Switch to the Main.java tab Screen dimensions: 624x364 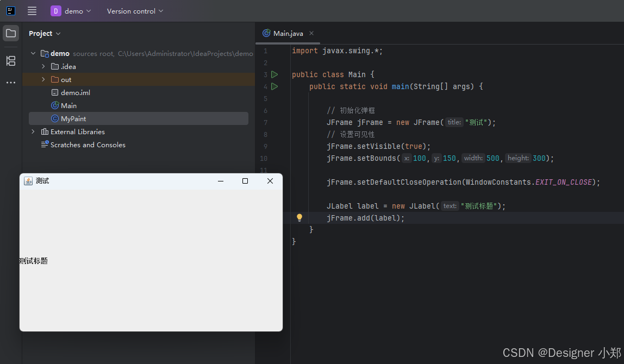[x=284, y=34]
